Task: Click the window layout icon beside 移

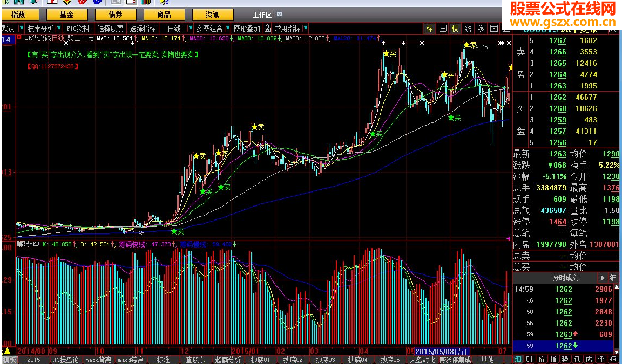Action: pos(493,29)
